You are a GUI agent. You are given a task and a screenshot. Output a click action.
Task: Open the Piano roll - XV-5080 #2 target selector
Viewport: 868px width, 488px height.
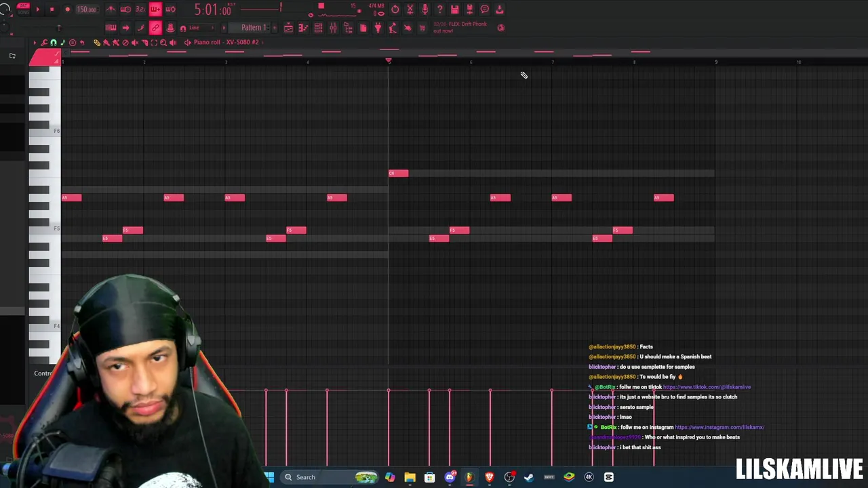(x=226, y=42)
